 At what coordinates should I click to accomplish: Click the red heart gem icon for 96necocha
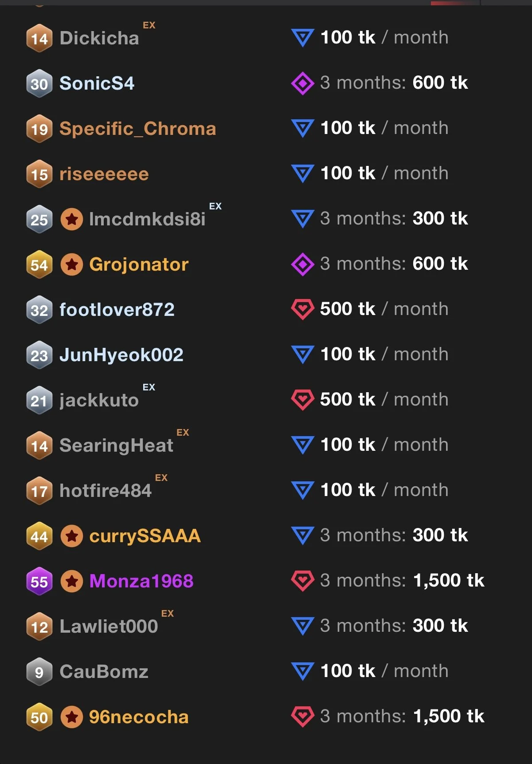coord(303,717)
